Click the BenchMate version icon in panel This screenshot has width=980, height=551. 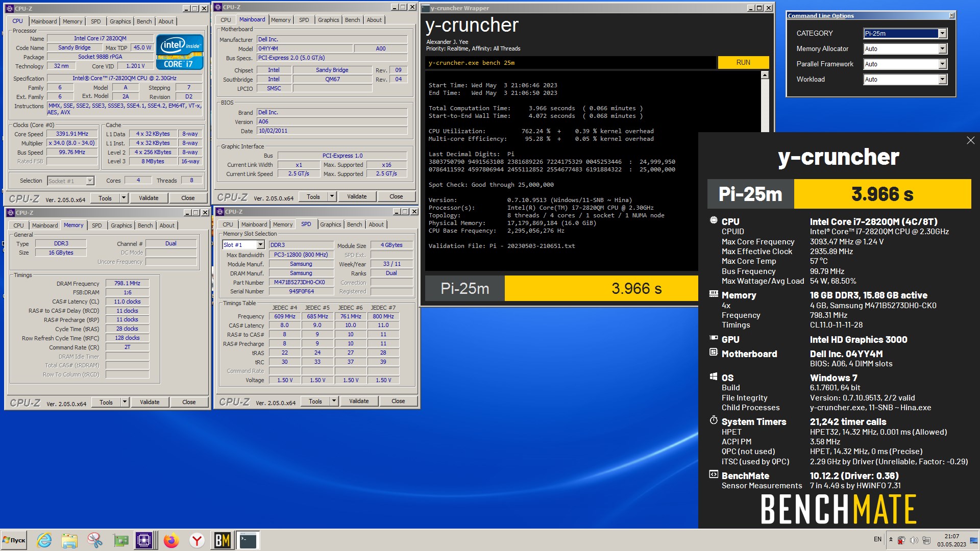coord(714,474)
